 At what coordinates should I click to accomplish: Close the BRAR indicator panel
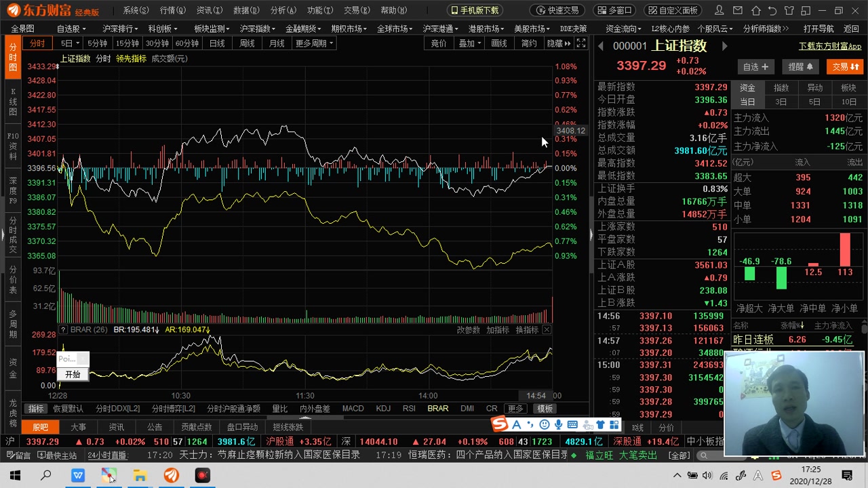[x=547, y=330]
